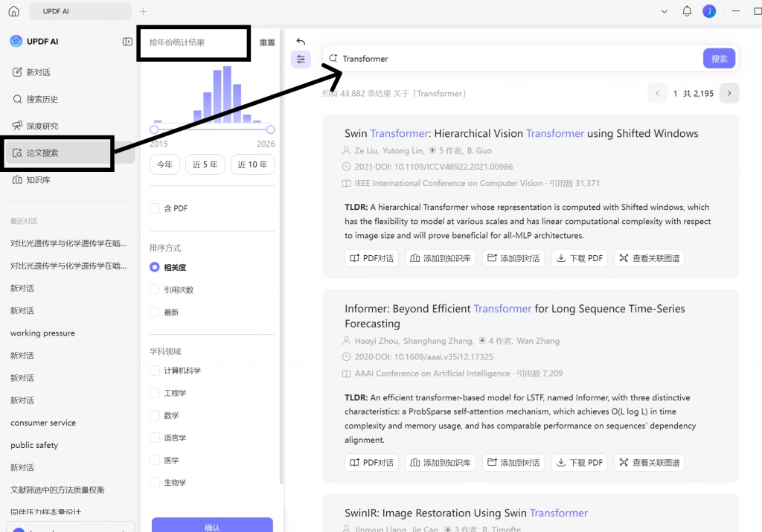This screenshot has width=762, height=532.
Task: Add a new tab with the plus icon
Action: click(x=143, y=11)
